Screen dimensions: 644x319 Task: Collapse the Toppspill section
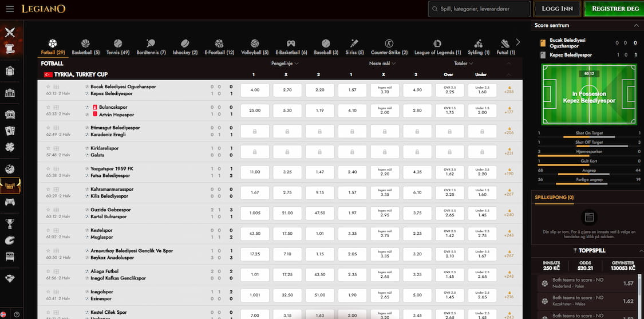point(641,250)
